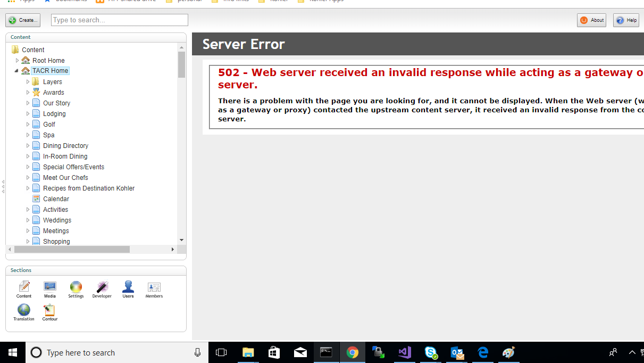Open the Members section icon
This screenshot has width=644, height=363.
pos(154,287)
